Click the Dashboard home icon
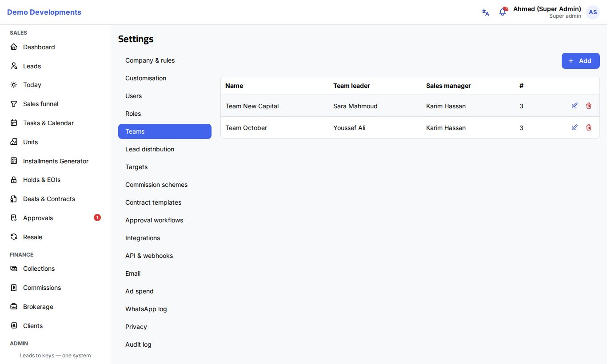This screenshot has width=607, height=364. pos(14,47)
